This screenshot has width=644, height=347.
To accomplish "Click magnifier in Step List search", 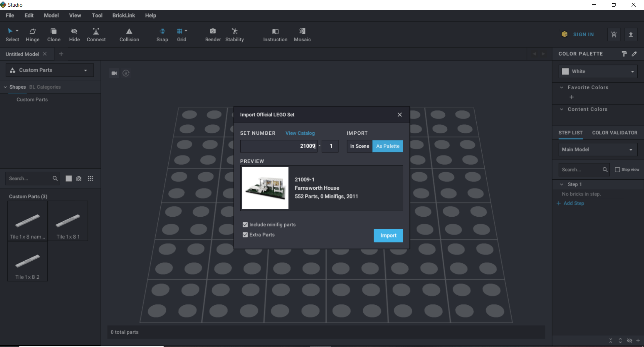I will coord(605,170).
